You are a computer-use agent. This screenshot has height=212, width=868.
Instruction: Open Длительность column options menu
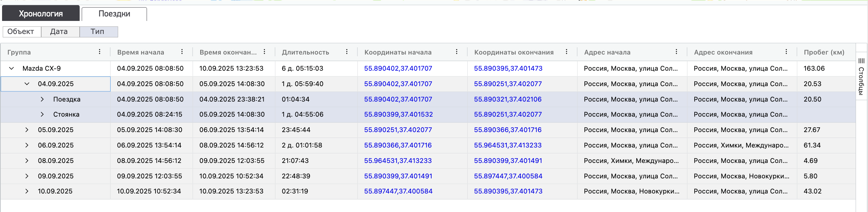(347, 52)
